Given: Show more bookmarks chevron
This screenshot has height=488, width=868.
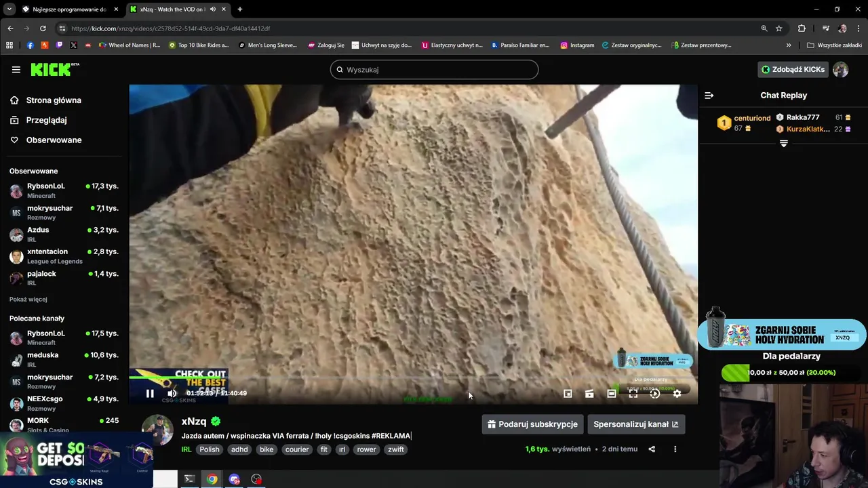Looking at the screenshot, I should 789,45.
